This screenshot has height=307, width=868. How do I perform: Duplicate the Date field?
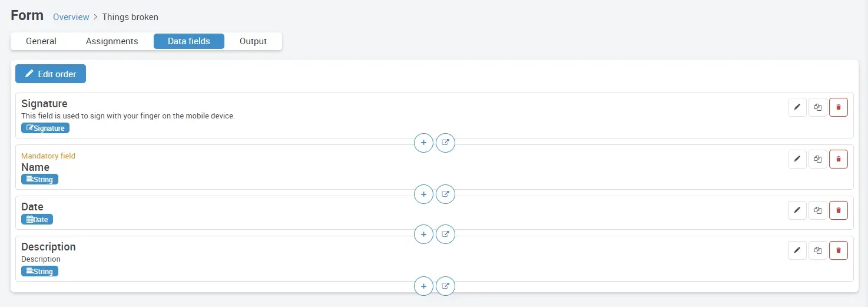(x=817, y=210)
